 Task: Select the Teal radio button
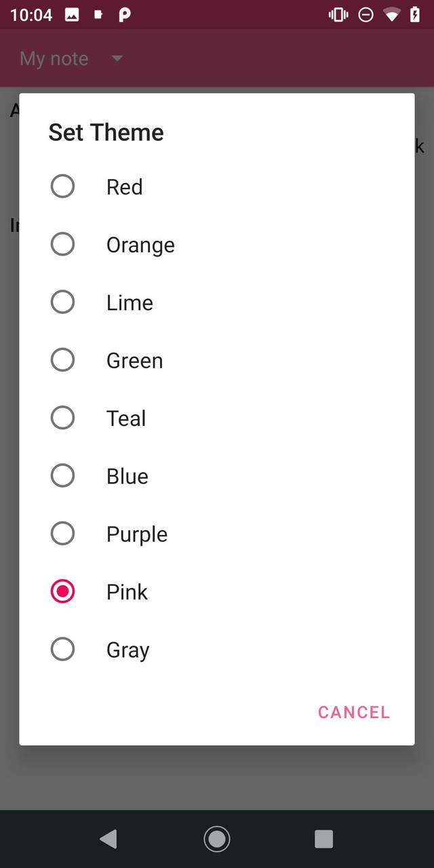click(x=62, y=417)
